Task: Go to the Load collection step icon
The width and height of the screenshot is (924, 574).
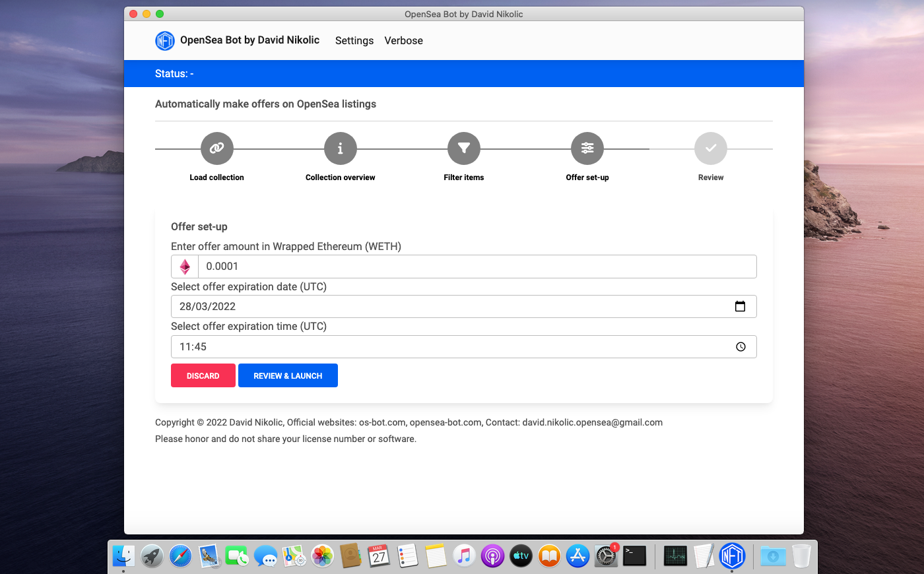Action: pyautogui.click(x=217, y=148)
